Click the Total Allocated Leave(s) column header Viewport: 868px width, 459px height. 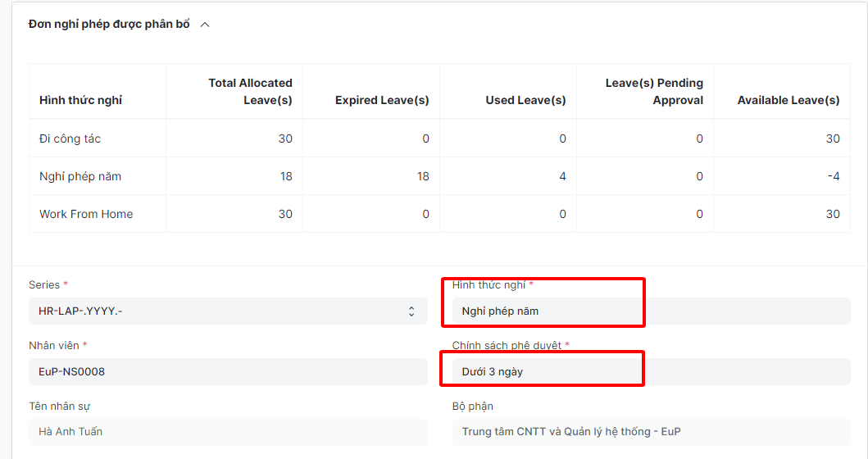[x=250, y=91]
